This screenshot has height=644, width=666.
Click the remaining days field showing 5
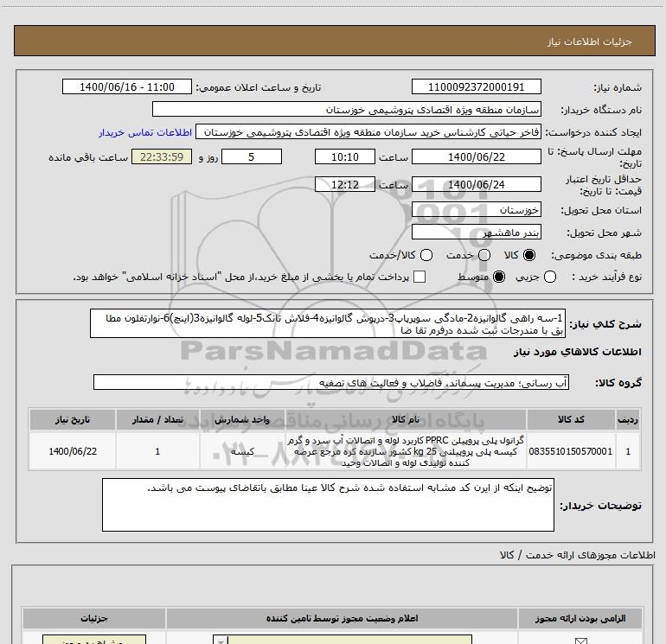point(252,157)
